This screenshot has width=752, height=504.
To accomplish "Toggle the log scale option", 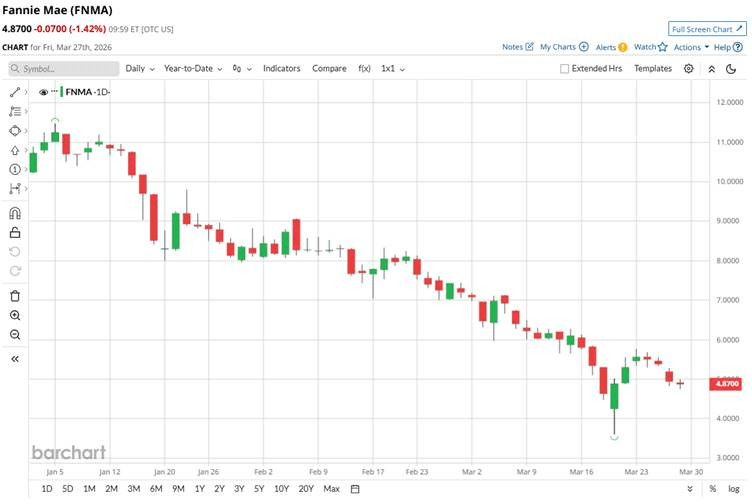I will pos(733,489).
